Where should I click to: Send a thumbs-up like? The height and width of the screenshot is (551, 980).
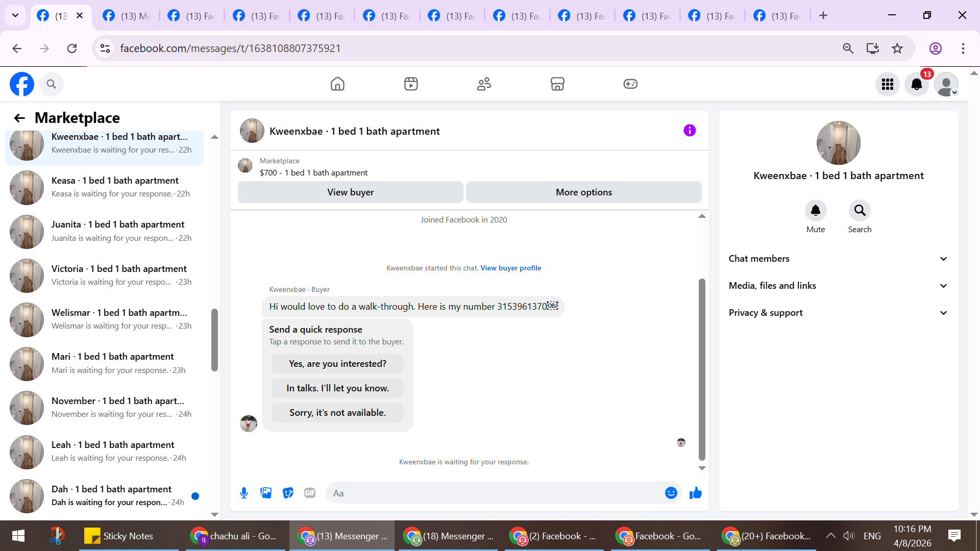[x=695, y=493]
